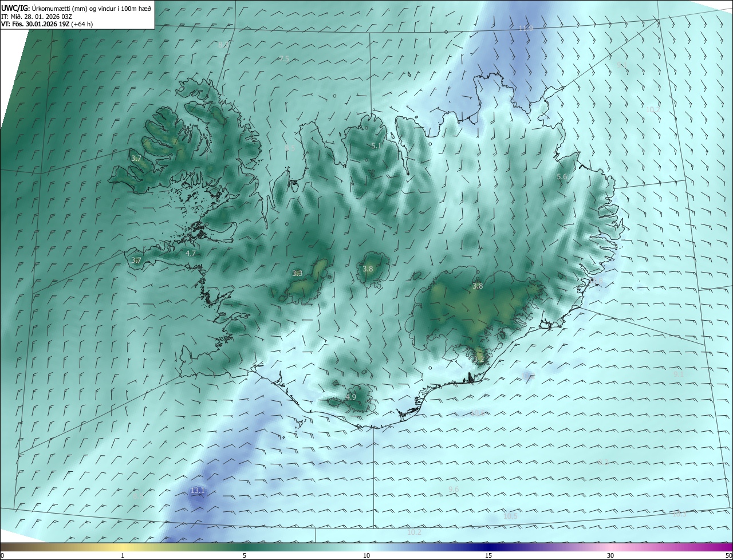Click the 4.7 value label on the map
Image resolution: width=733 pixels, height=560 pixels.
191,253
